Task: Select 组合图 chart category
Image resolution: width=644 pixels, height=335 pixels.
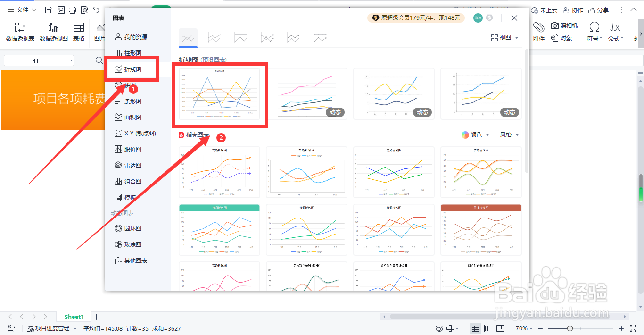Action: tap(128, 181)
